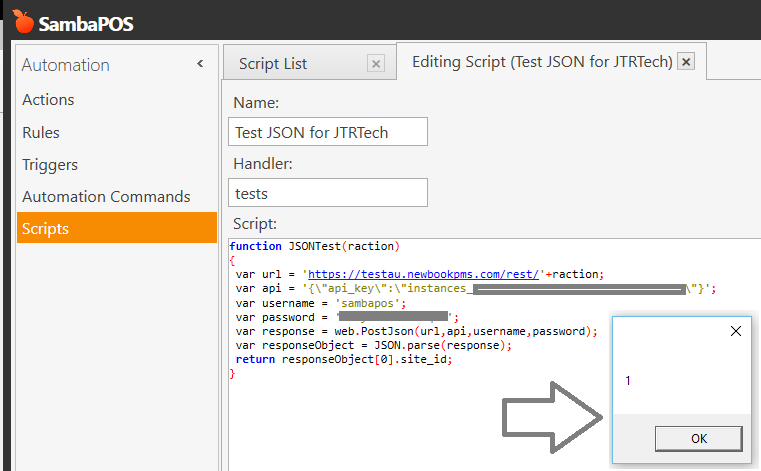Viewport: 761px width, 471px height.
Task: Click the 'var password' code line
Action: pyautogui.click(x=347, y=317)
